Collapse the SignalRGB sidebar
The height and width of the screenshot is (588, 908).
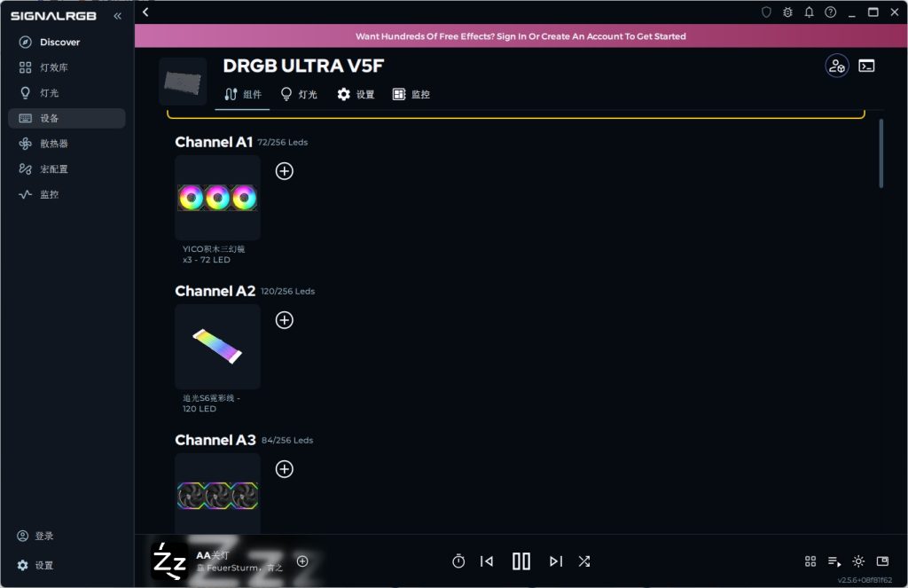(118, 16)
